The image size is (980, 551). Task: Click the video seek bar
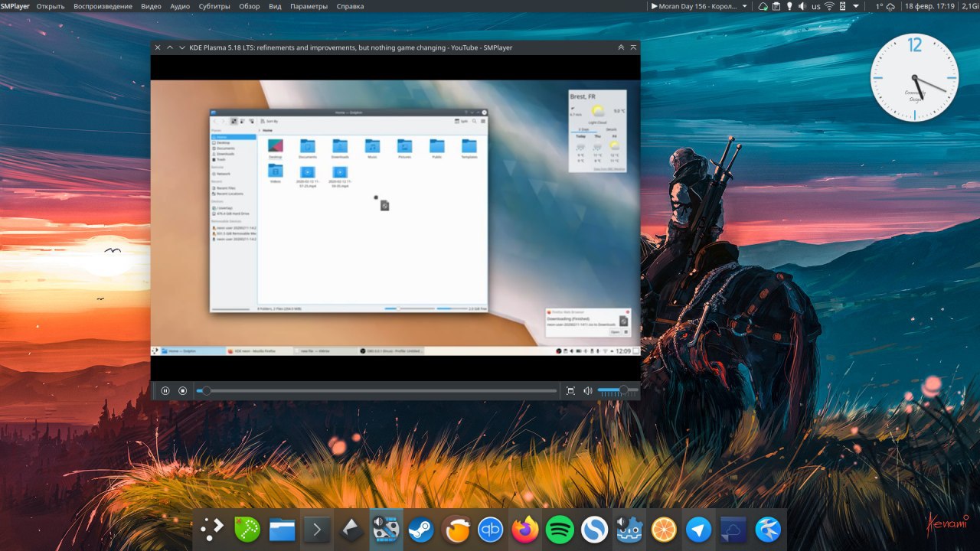coord(377,391)
